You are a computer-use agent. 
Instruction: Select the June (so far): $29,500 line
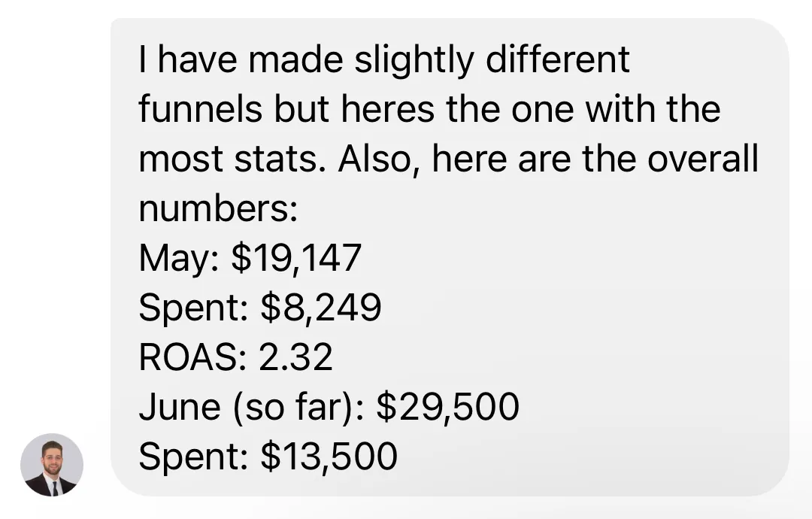pyautogui.click(x=329, y=407)
